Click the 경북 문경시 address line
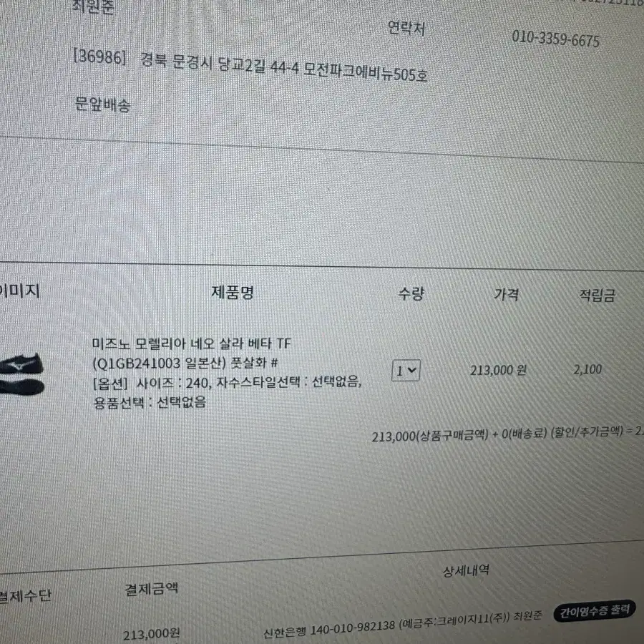 click(x=284, y=68)
